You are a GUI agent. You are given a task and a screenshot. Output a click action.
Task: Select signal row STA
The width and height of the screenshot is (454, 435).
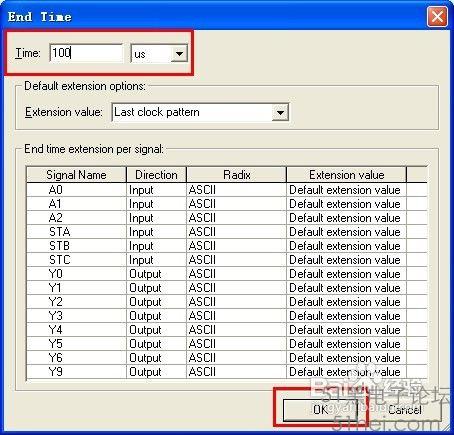227,232
